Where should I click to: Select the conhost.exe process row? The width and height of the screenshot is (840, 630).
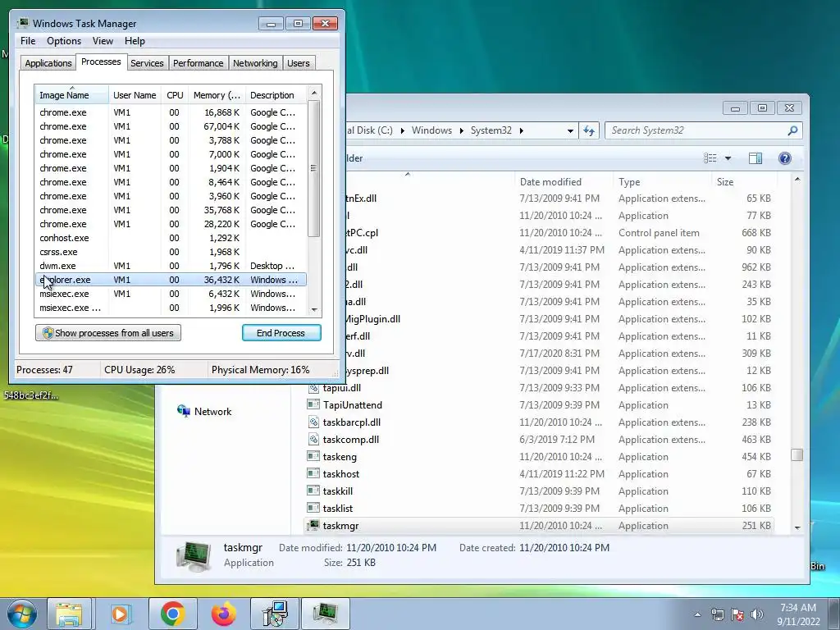[x=171, y=238]
